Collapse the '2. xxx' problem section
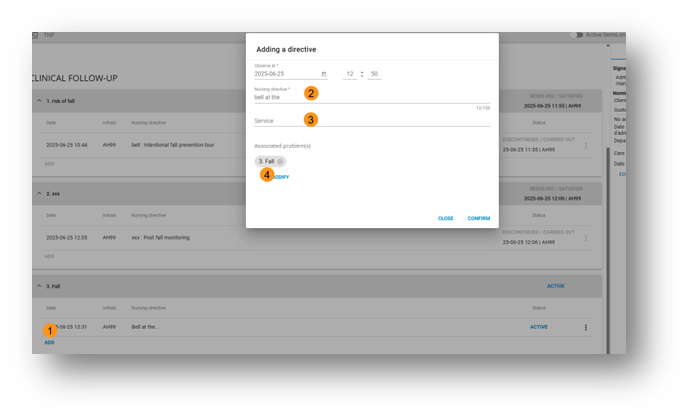This screenshot has height=419, width=691. (x=39, y=192)
